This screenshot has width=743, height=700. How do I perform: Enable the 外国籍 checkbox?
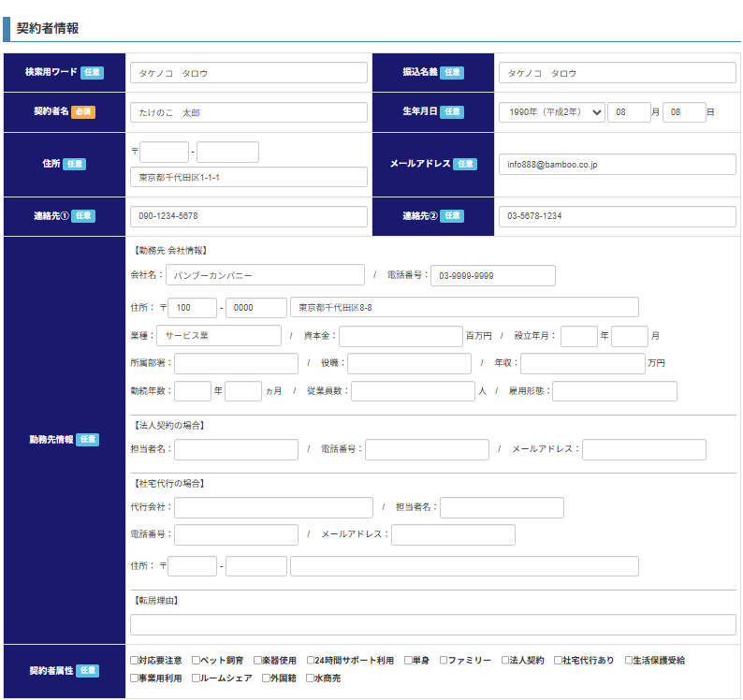[x=267, y=678]
